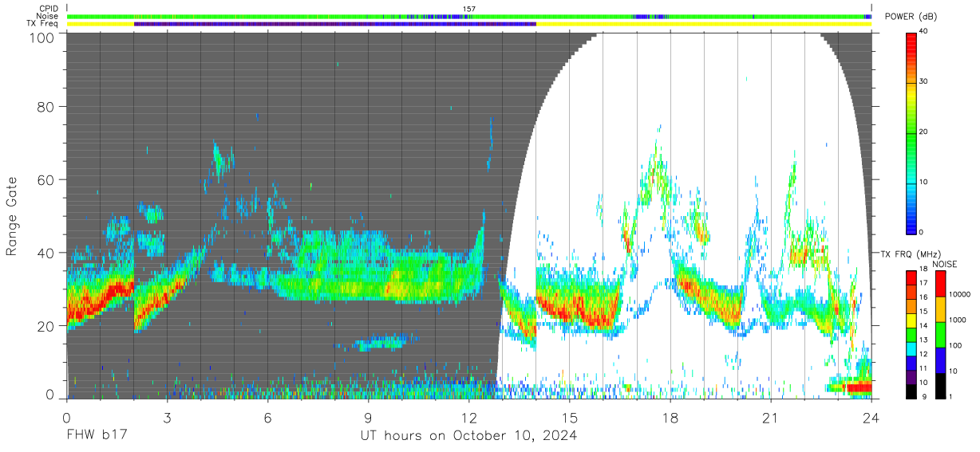Click the Noise color strip above the plot
This screenshot has height=452, width=980.
tap(468, 16)
